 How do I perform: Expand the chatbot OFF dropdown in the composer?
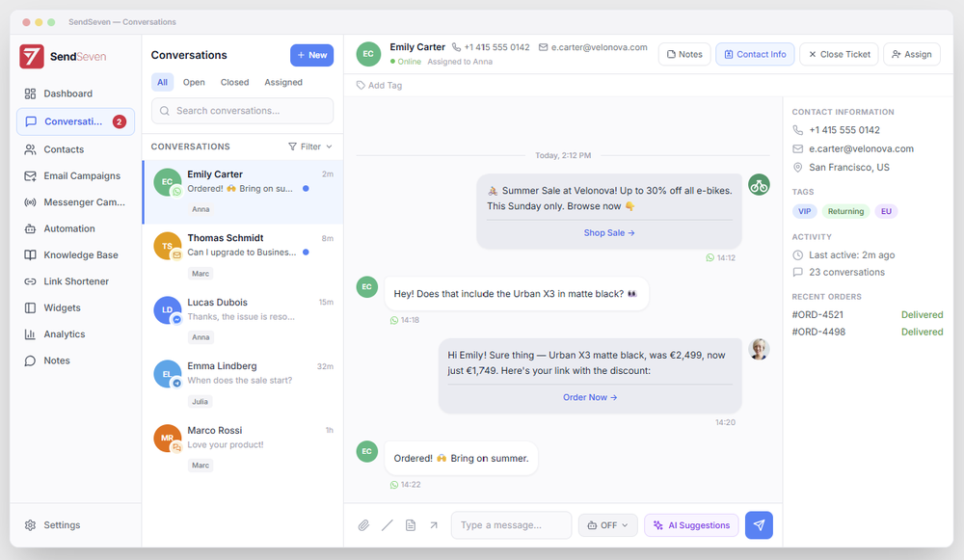coord(607,524)
